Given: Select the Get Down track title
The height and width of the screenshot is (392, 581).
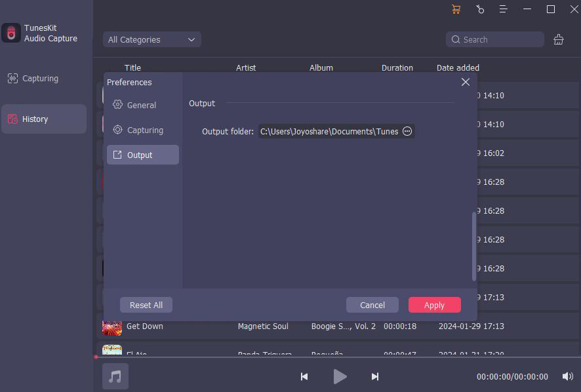Looking at the screenshot, I should point(145,326).
